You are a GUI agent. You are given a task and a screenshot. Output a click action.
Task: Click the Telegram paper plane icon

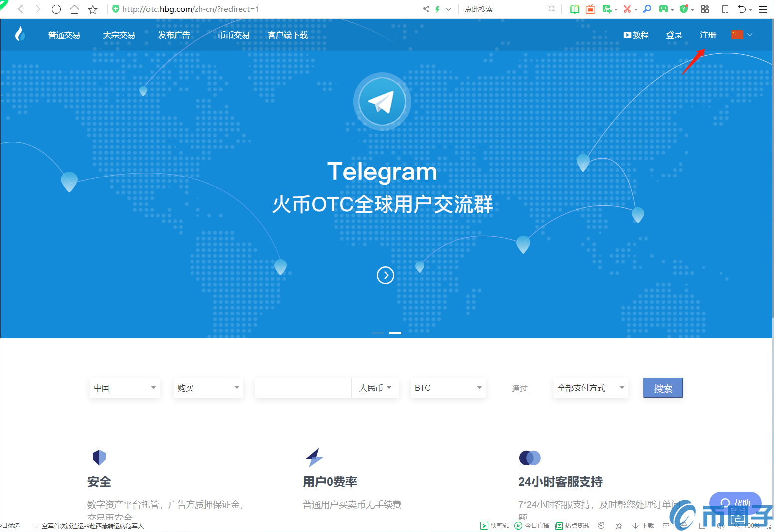click(382, 102)
